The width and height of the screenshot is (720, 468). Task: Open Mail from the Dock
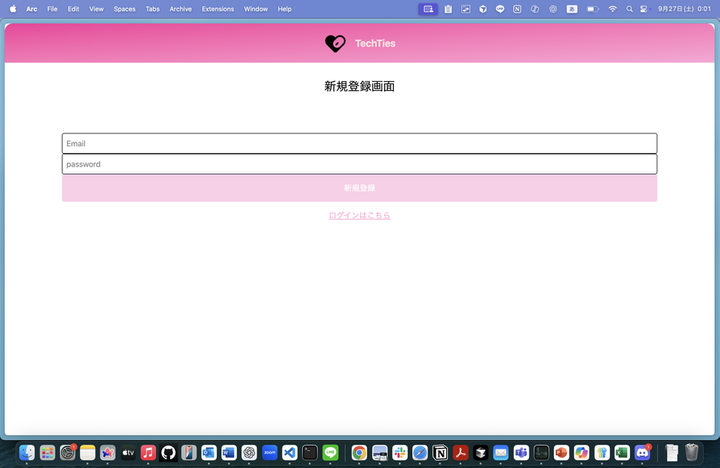[x=501, y=453]
